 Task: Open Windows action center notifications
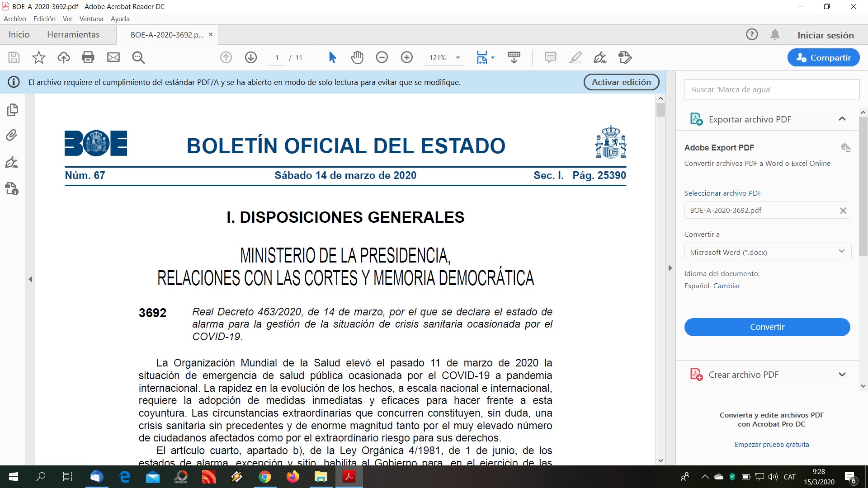pos(851,477)
